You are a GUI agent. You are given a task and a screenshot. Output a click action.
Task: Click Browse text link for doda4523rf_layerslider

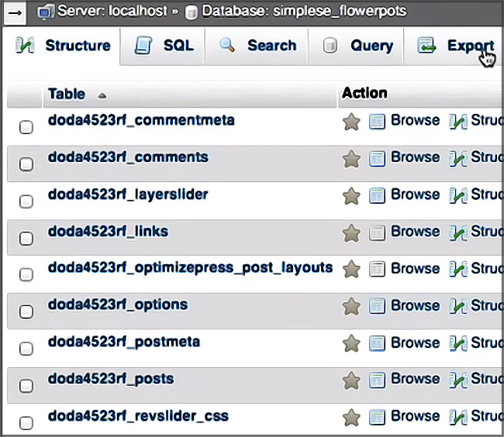coord(415,194)
